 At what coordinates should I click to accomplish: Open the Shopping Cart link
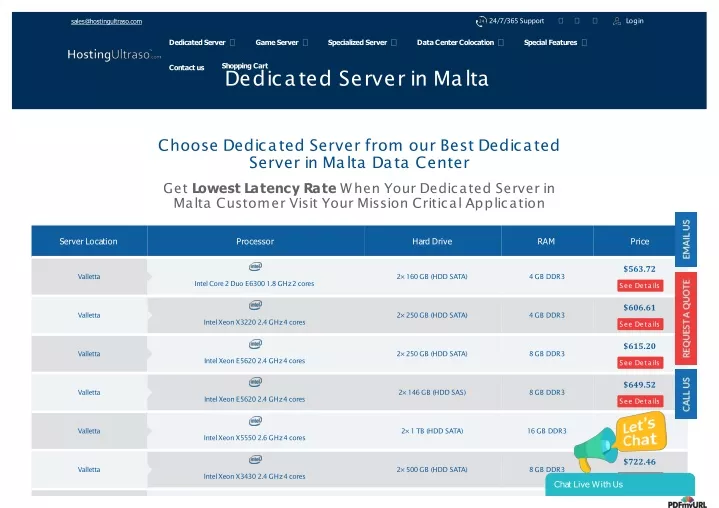pyautogui.click(x=245, y=66)
